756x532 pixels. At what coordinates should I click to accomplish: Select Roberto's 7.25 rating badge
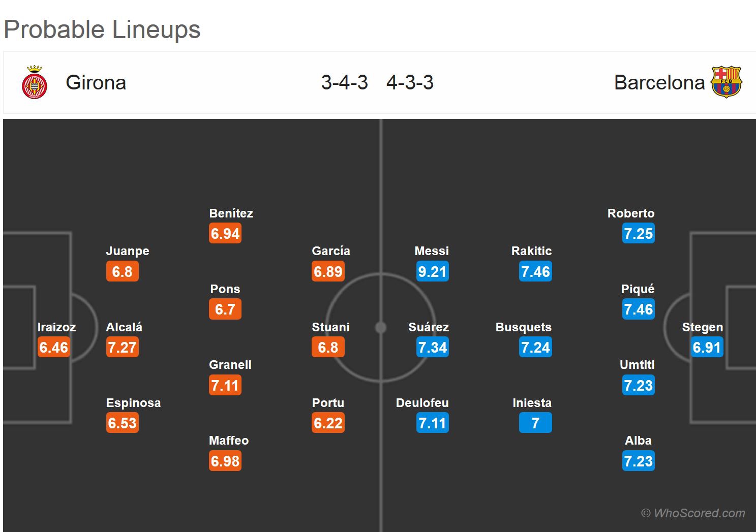[638, 234]
